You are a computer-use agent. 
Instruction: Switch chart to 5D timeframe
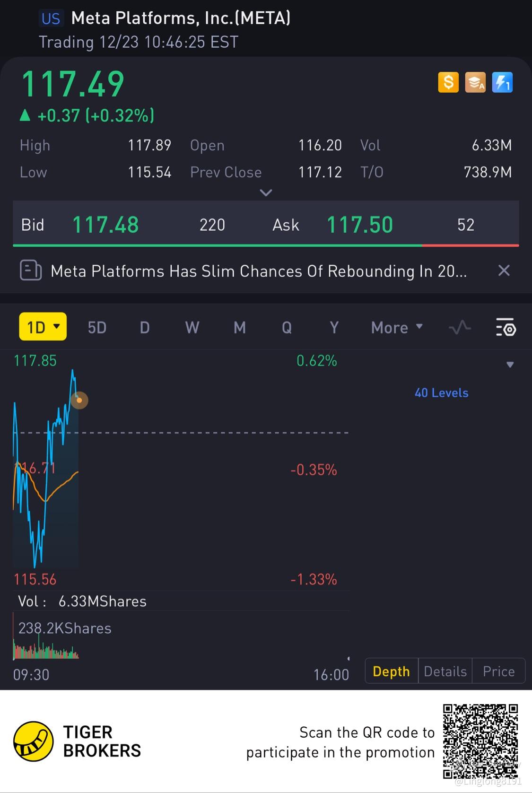coord(97,327)
